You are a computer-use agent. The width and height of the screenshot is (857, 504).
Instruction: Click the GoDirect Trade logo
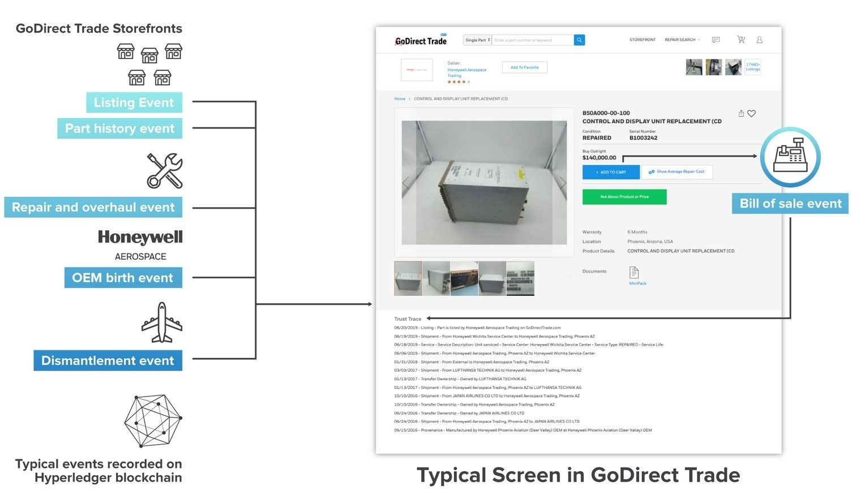coord(421,41)
